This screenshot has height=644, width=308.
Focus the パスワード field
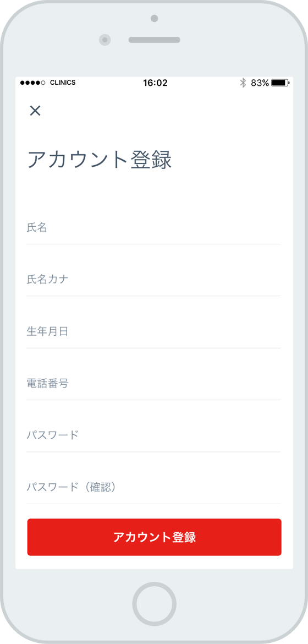coord(153,436)
